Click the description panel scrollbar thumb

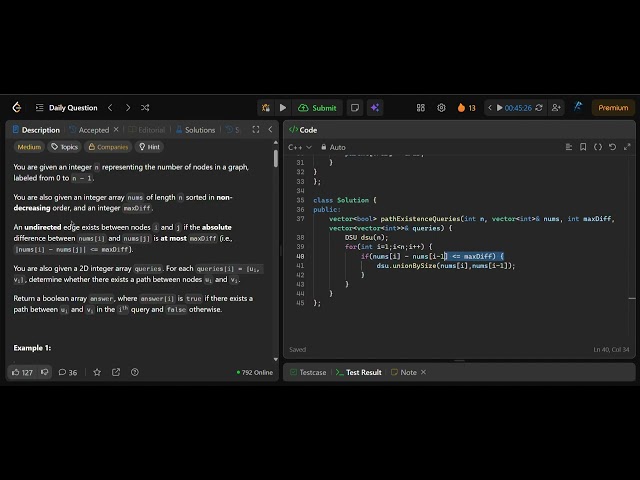(276, 158)
